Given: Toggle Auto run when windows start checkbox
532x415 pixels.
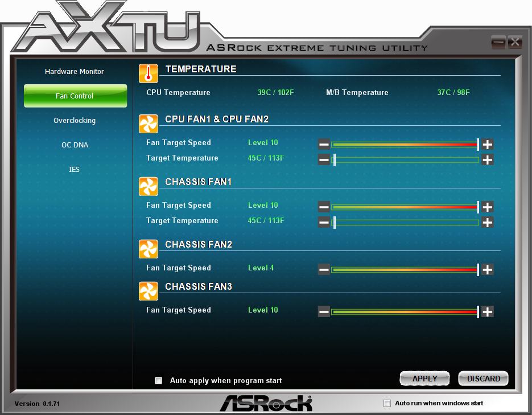Looking at the screenshot, I should click(x=387, y=403).
